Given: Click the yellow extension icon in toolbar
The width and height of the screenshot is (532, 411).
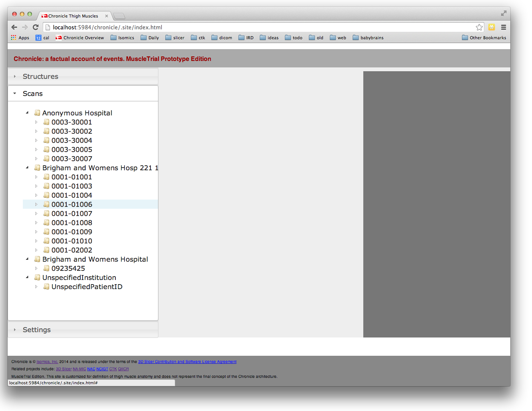Looking at the screenshot, I should (x=492, y=27).
